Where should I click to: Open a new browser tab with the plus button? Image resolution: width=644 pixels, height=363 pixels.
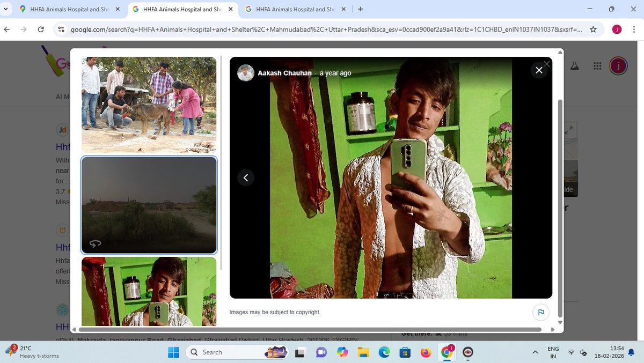(361, 9)
